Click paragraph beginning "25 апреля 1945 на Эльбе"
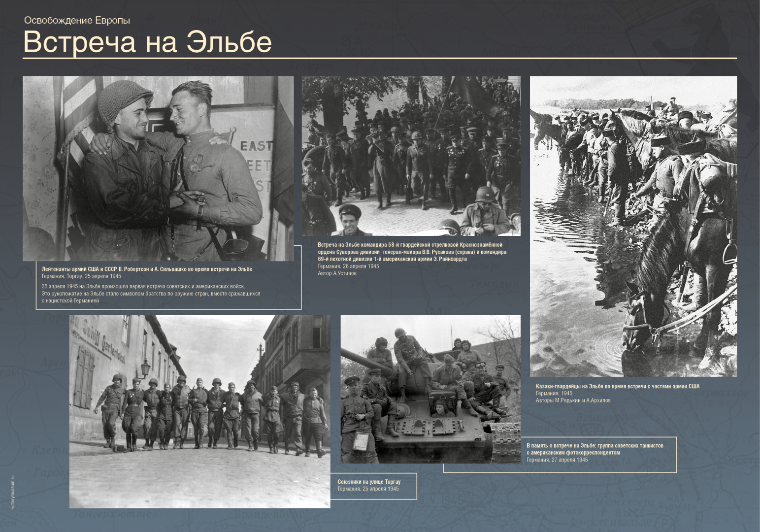The height and width of the screenshot is (532, 760). tap(150, 293)
